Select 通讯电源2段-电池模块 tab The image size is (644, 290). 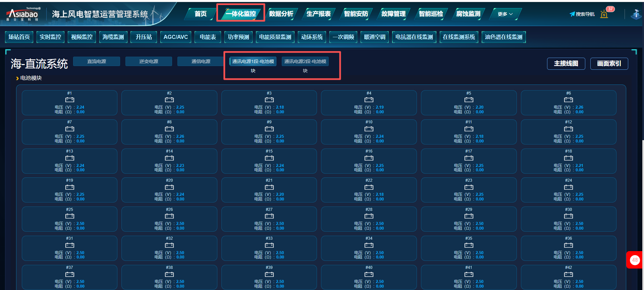pos(305,62)
